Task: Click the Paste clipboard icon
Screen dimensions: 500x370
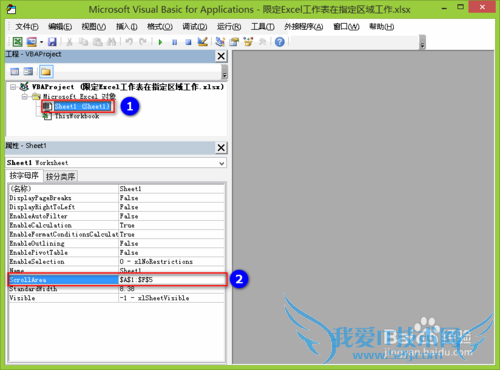Action: [97, 42]
